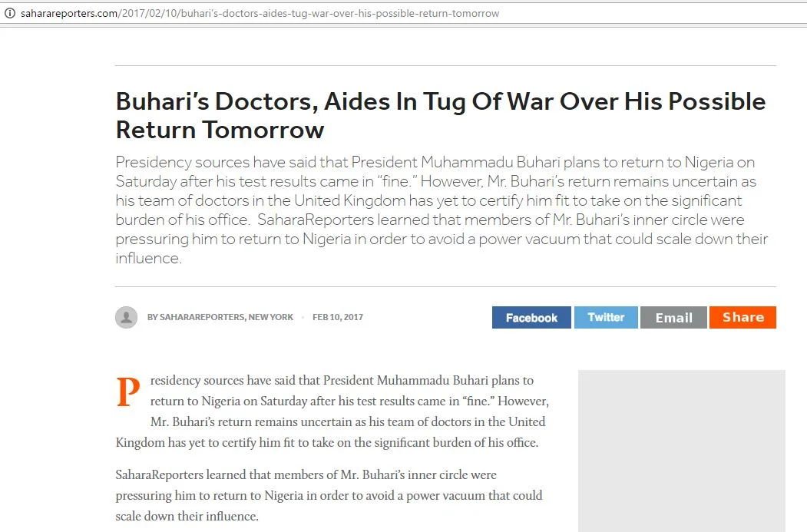Click the words 'Return Tomorrow' in the headline
The height and width of the screenshot is (532, 807).
[x=220, y=130]
